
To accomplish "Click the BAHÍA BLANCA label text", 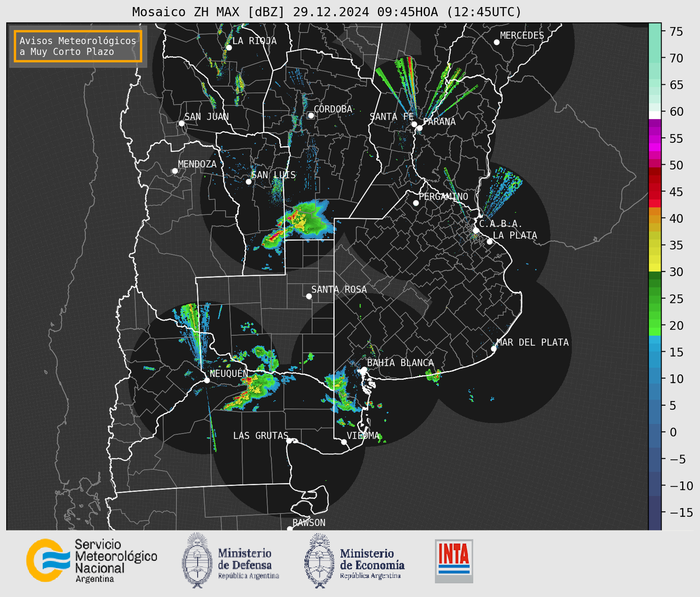I will (x=400, y=363).
